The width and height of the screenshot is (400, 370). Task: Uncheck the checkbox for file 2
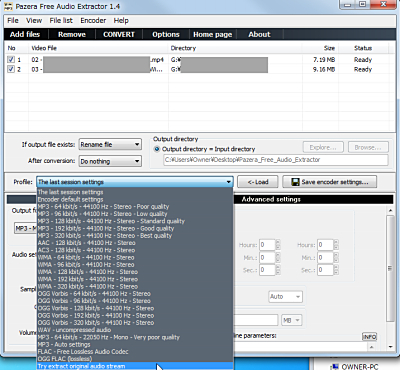pos(11,69)
